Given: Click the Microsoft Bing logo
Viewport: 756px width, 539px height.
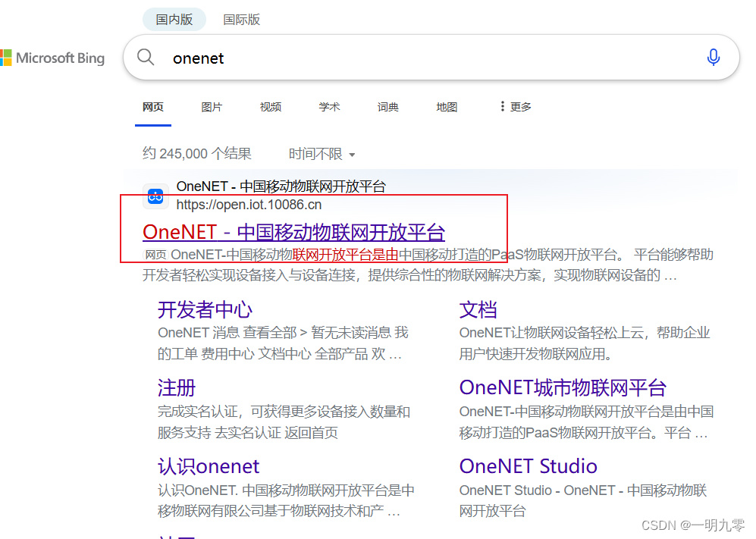Looking at the screenshot, I should pyautogui.click(x=52, y=58).
